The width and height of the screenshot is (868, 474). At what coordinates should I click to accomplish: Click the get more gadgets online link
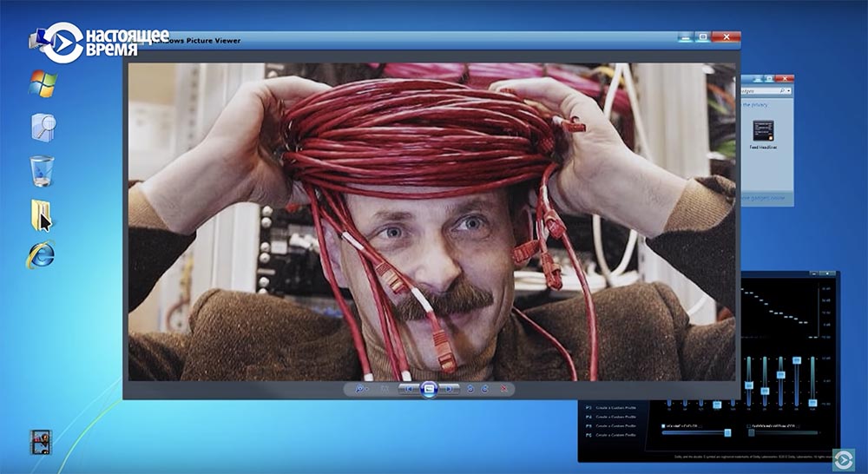point(763,198)
